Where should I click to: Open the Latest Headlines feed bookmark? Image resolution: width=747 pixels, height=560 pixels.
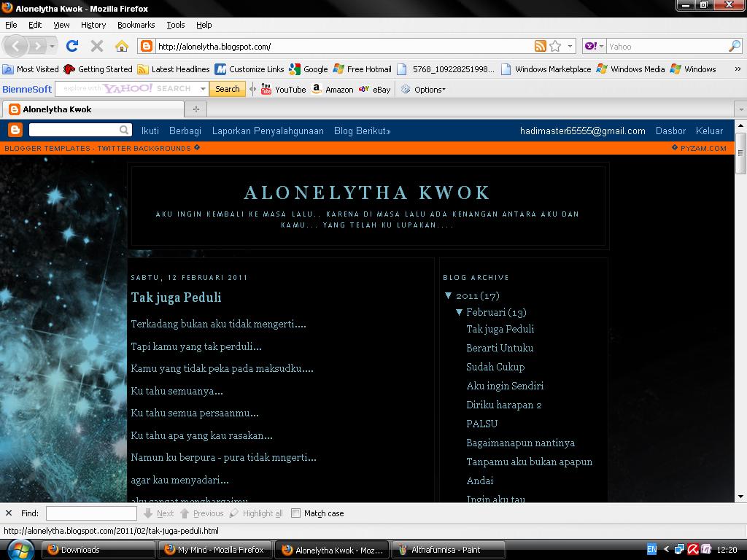click(174, 69)
